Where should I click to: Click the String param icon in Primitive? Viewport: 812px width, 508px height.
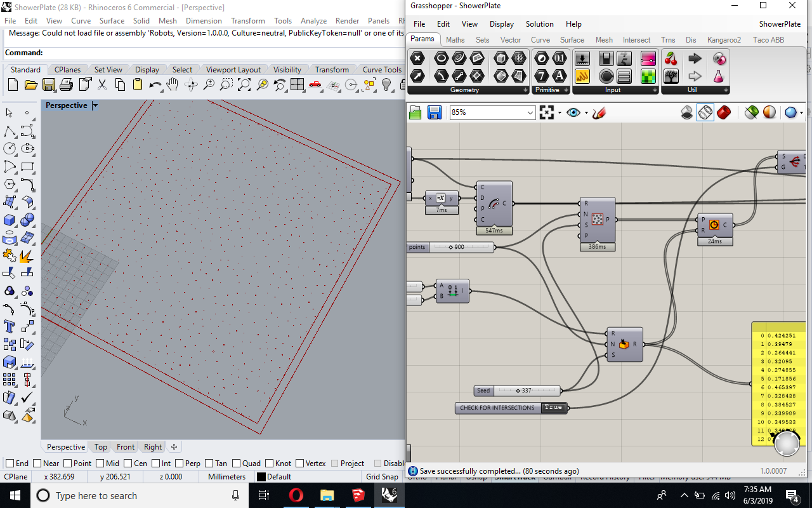pyautogui.click(x=559, y=76)
